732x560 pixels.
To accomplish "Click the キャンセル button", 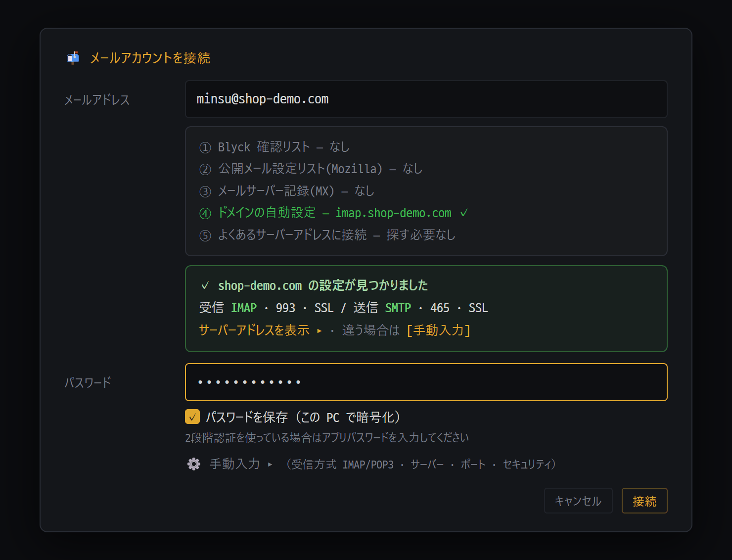I will point(578,501).
